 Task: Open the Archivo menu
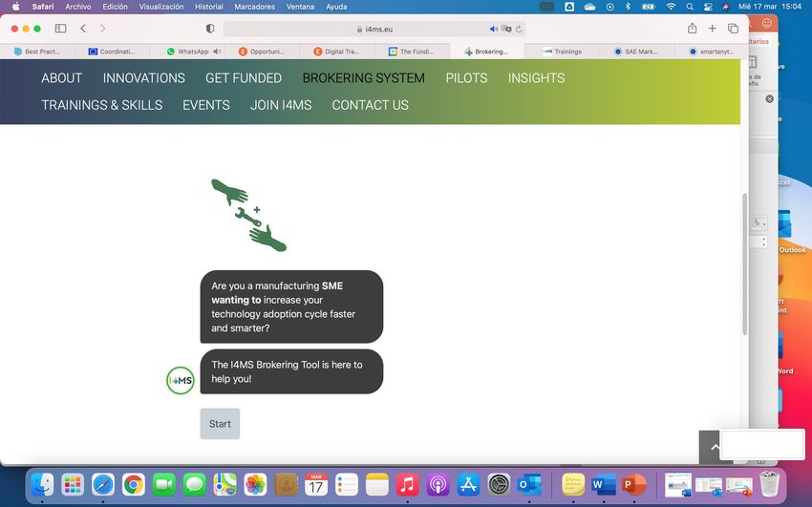tap(77, 7)
